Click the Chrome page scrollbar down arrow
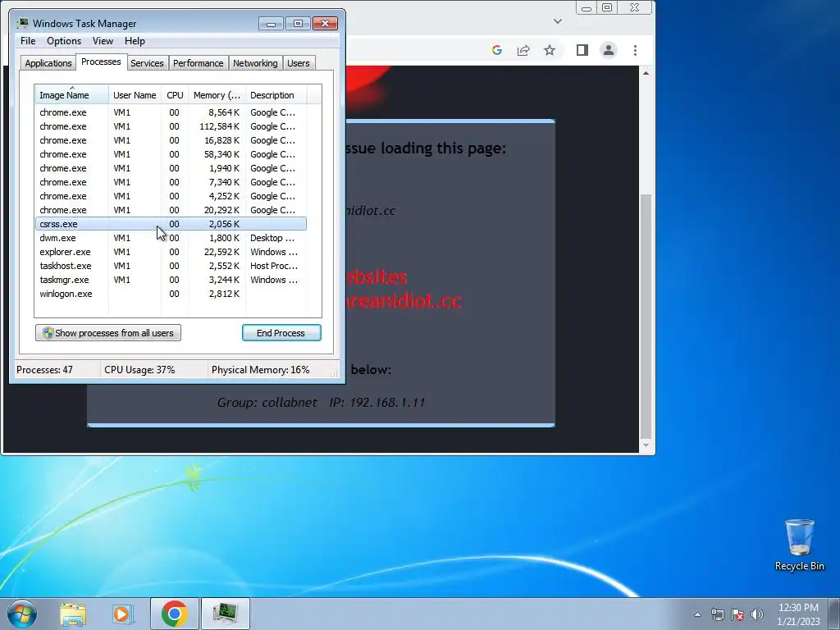 click(646, 445)
